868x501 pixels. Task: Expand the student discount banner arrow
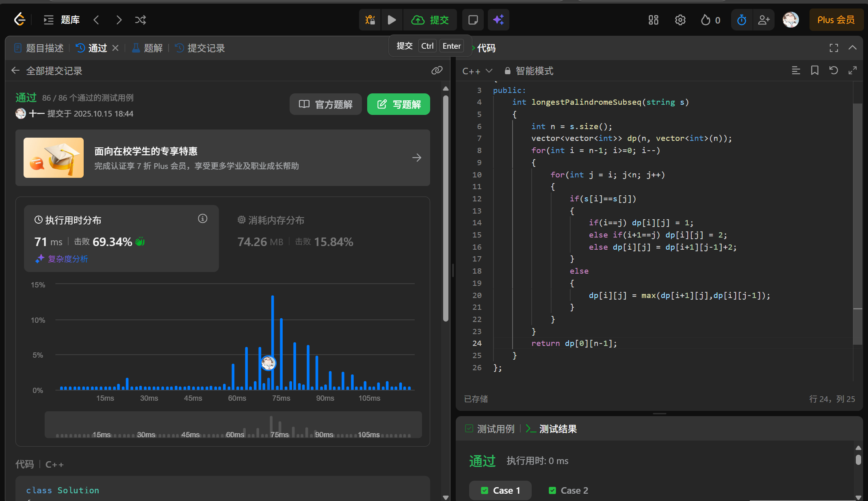tap(416, 158)
